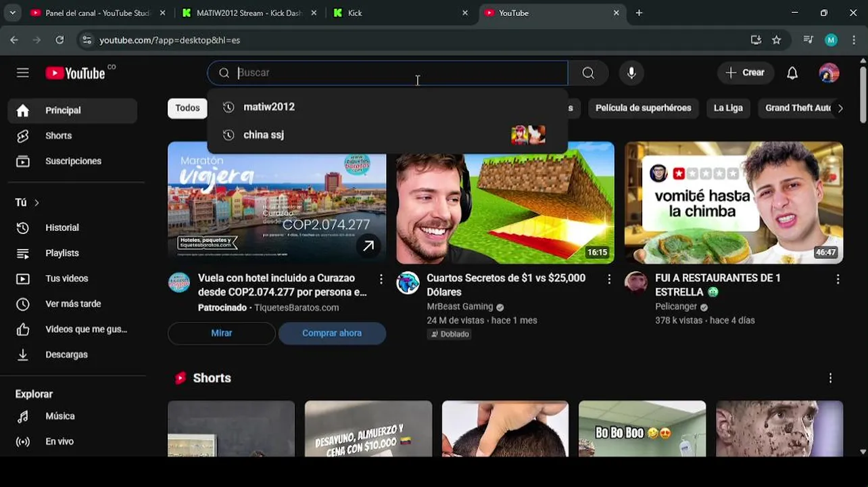
Task: Open Descargas in the sidebar
Action: [72, 354]
